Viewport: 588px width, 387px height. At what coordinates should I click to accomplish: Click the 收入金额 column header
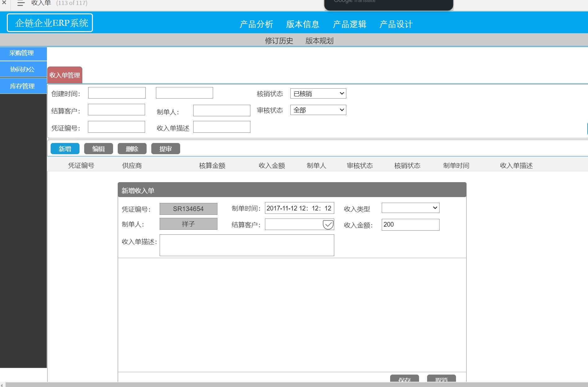[272, 165]
